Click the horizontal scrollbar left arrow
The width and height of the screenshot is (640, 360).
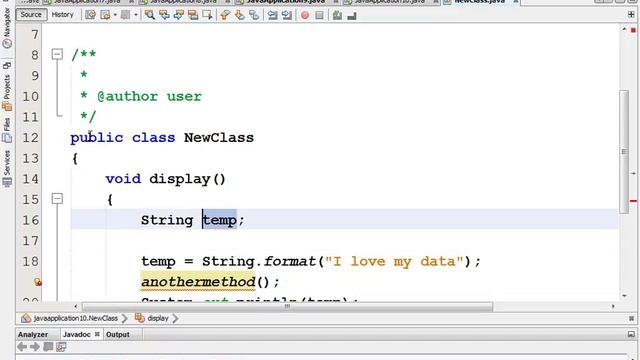point(76,306)
